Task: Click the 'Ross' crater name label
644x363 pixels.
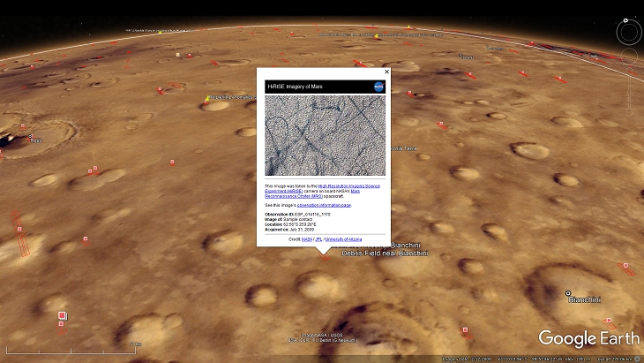Action: (36, 140)
